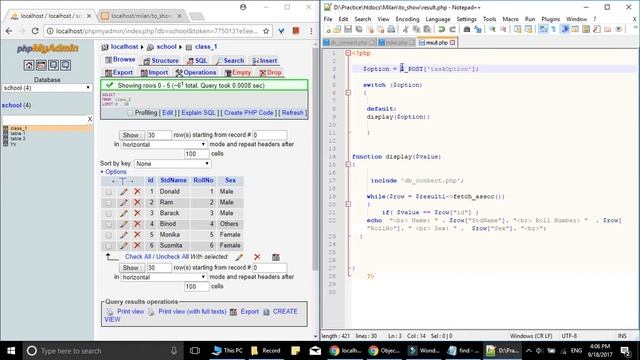Click the Notepad++ Print icon

point(391,29)
